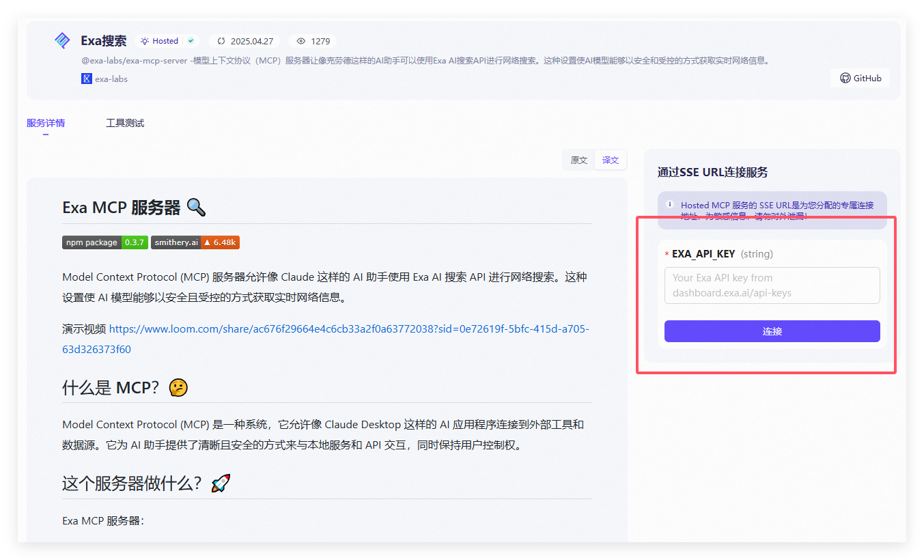Open the 工具测试 tab

pyautogui.click(x=125, y=123)
